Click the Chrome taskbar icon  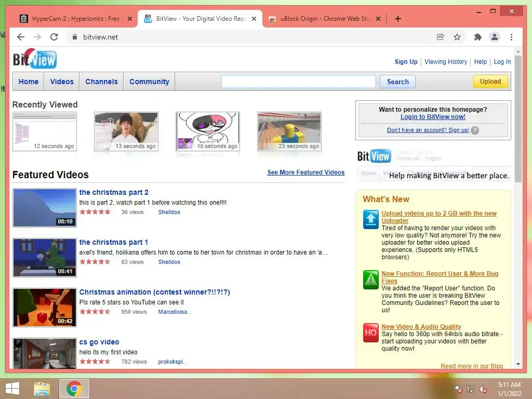[x=74, y=389]
